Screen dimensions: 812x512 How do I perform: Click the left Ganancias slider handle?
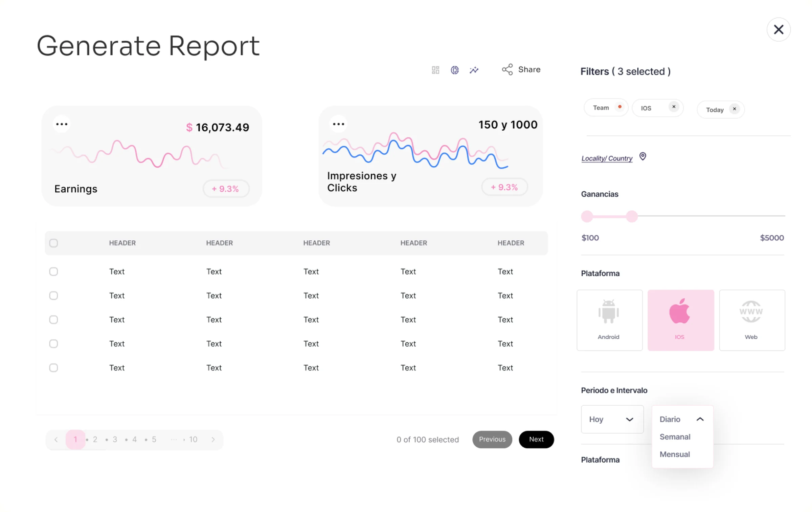coord(587,216)
